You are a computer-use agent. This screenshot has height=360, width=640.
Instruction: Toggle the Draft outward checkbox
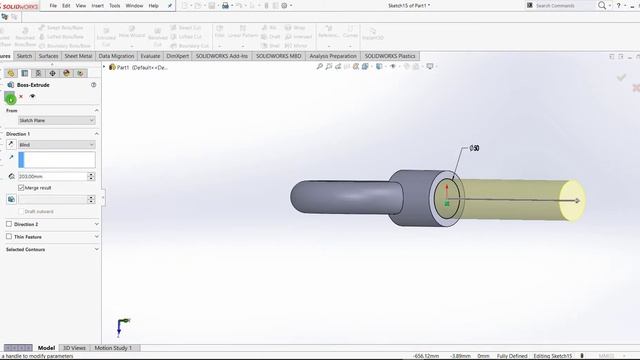tap(21, 211)
